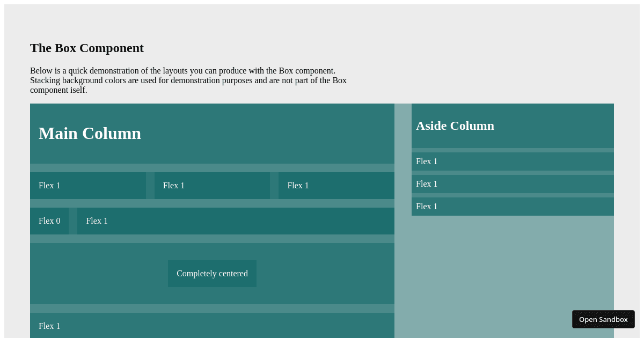Click the Main Column heading
Image resolution: width=644 pixels, height=338 pixels.
pos(90,134)
